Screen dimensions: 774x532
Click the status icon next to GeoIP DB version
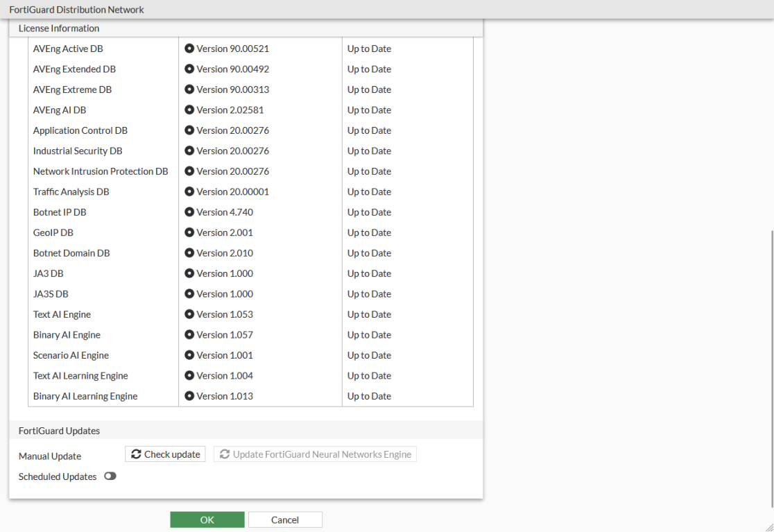click(x=189, y=232)
